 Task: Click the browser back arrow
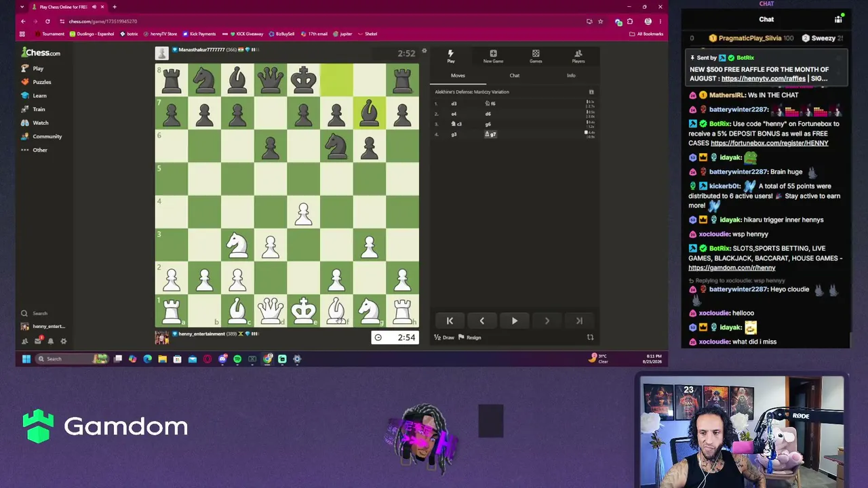22,21
